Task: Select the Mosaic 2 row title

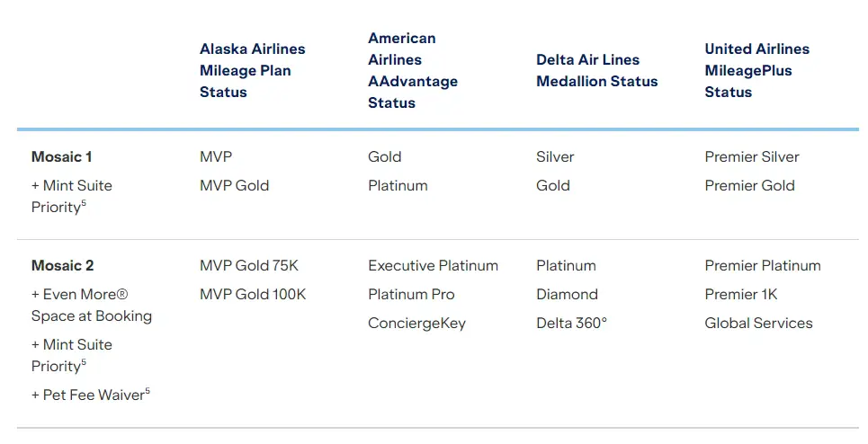Action: pyautogui.click(x=63, y=265)
